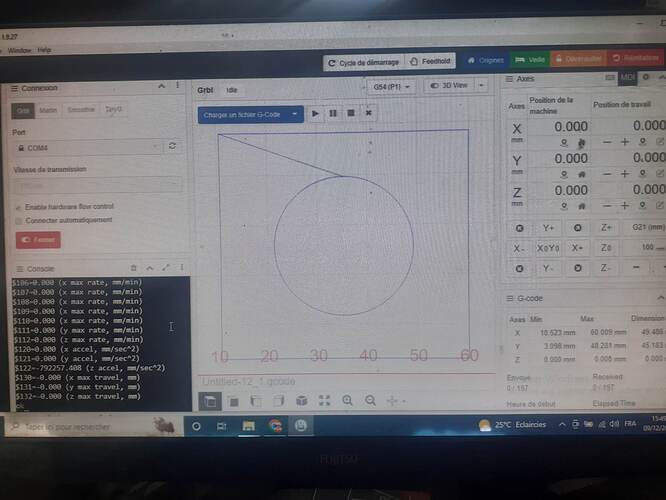The width and height of the screenshot is (666, 500).
Task: Collapse the Connexion panel with its chevron
Action: coord(161,86)
